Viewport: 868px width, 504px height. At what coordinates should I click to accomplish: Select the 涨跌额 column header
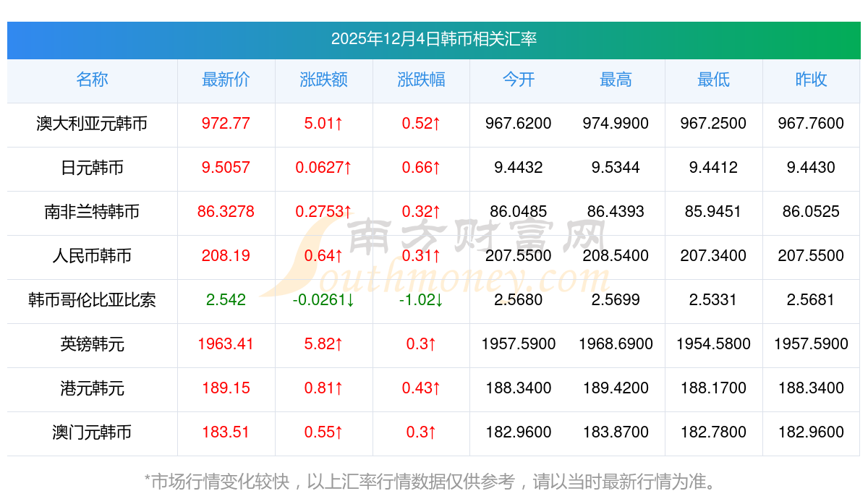[323, 80]
